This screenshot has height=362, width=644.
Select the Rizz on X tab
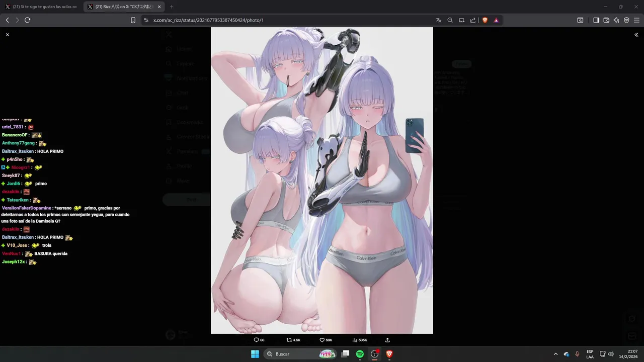pyautogui.click(x=124, y=7)
